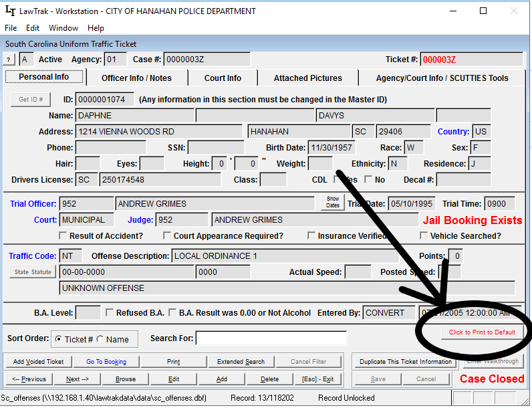Click the Show Dates button

pos(333,202)
